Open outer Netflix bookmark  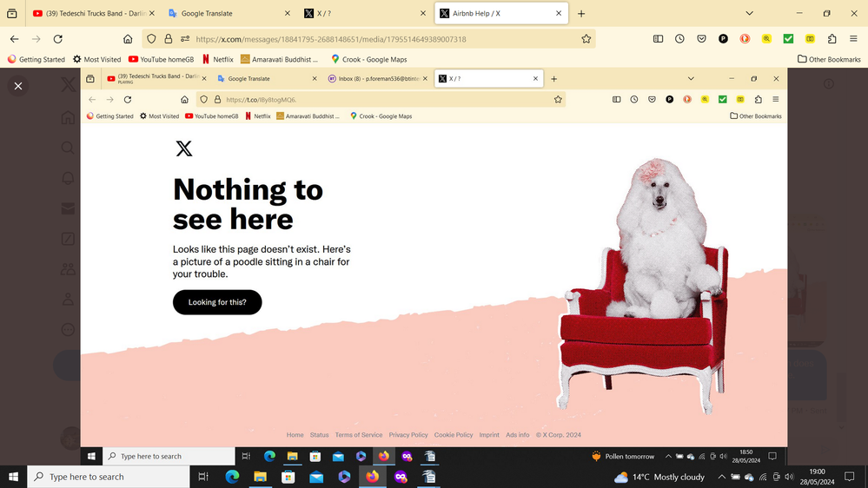pyautogui.click(x=217, y=59)
